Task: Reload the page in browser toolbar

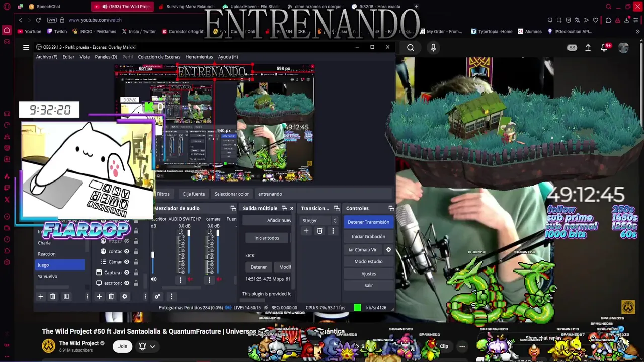Action: click(38, 20)
